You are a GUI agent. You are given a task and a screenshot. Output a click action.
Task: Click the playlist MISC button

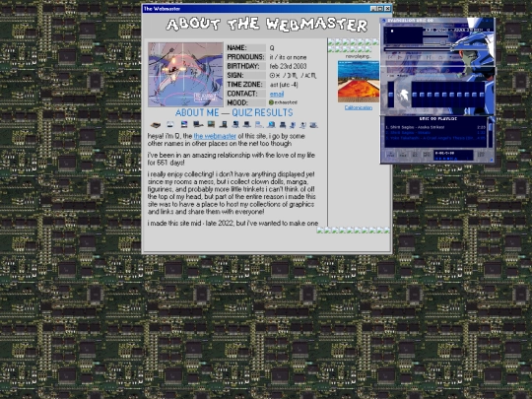click(427, 155)
